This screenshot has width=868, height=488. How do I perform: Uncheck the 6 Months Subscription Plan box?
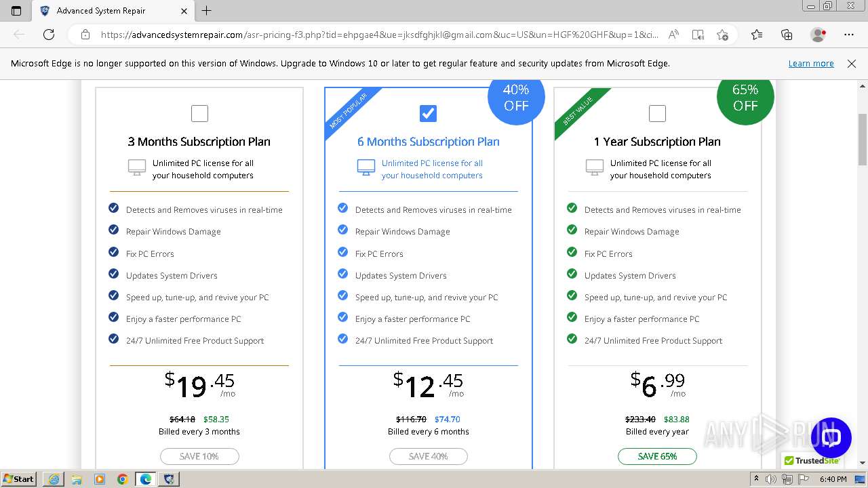pos(428,113)
